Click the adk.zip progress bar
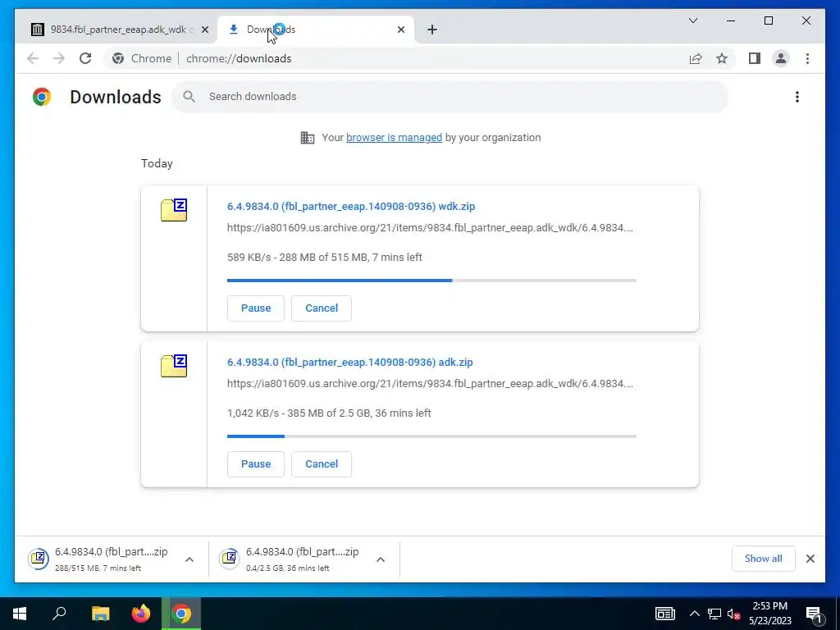The image size is (840, 630). tap(431, 436)
